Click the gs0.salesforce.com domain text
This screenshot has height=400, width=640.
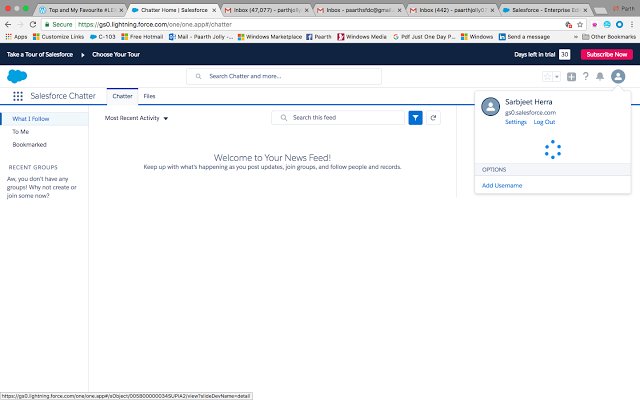tap(530, 113)
